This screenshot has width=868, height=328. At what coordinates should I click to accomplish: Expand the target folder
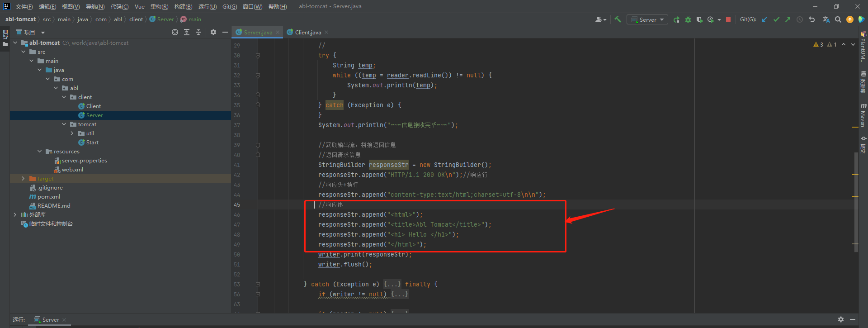(24, 178)
